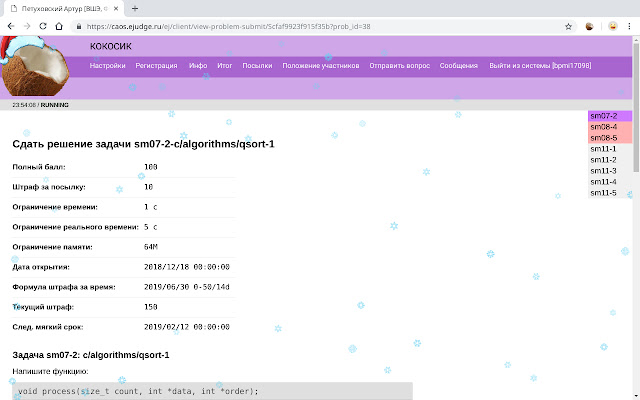
Task: Click the coconut logo image
Action: 35,66
